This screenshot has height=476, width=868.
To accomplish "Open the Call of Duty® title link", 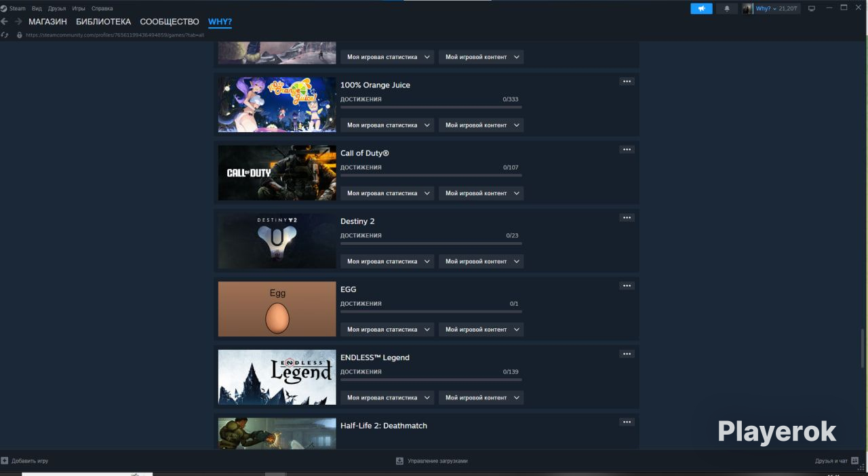I will tap(365, 153).
